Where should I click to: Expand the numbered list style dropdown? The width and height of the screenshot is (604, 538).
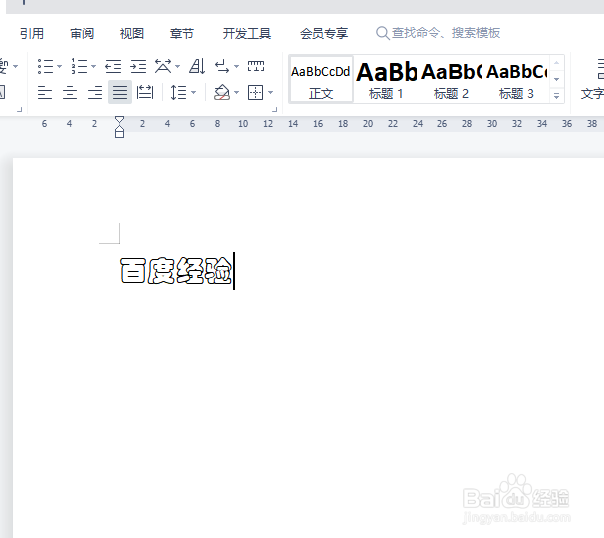pyautogui.click(x=93, y=67)
